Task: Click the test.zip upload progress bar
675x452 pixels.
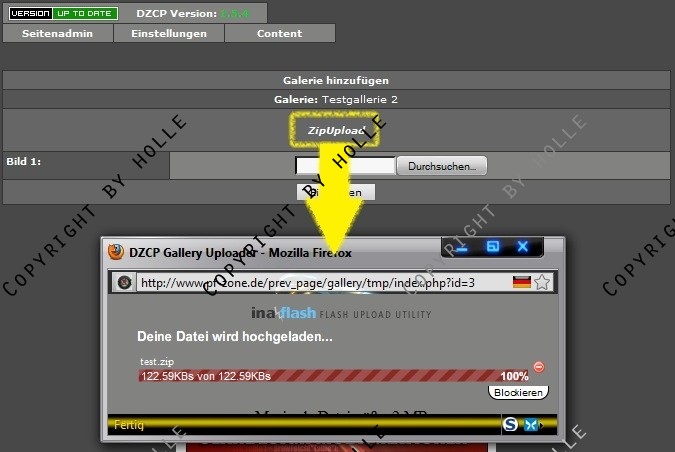Action: coord(320,376)
